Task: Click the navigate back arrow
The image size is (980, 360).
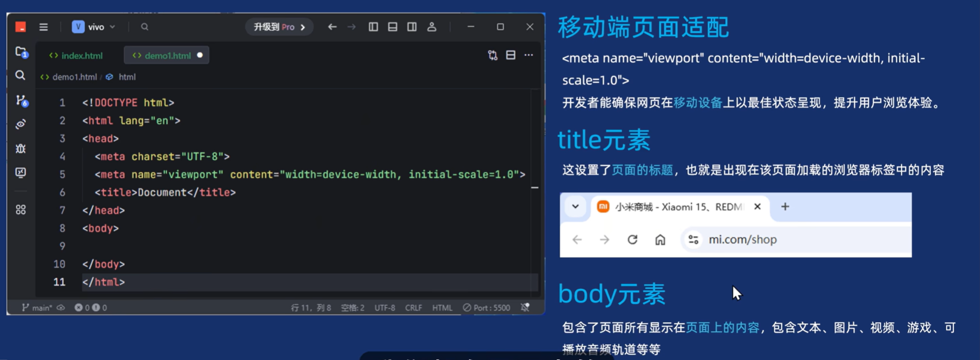Action: click(332, 27)
